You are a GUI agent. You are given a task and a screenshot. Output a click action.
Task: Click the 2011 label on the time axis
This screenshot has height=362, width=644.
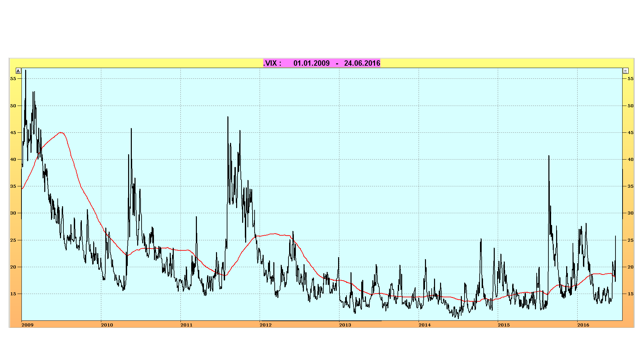tap(186, 325)
